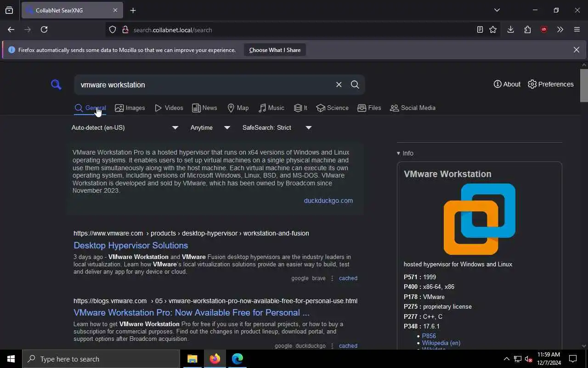Dismiss the Firefox data notification bar
This screenshot has height=368, width=588.
tap(576, 50)
